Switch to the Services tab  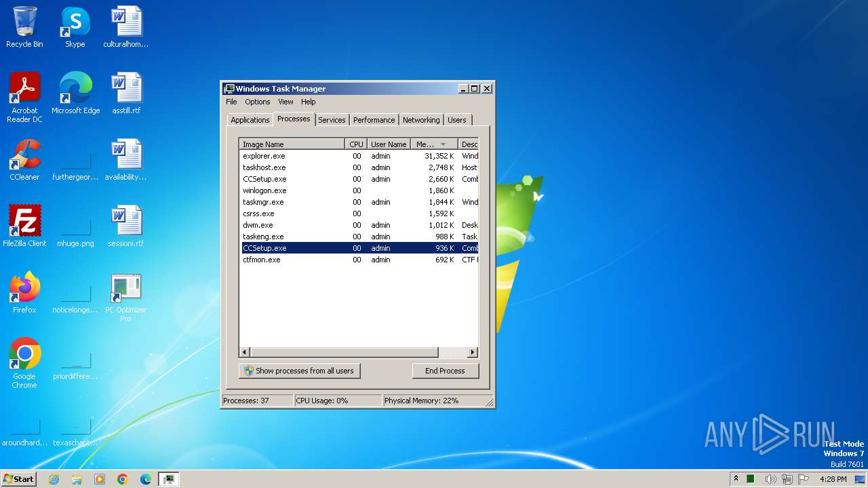click(332, 120)
